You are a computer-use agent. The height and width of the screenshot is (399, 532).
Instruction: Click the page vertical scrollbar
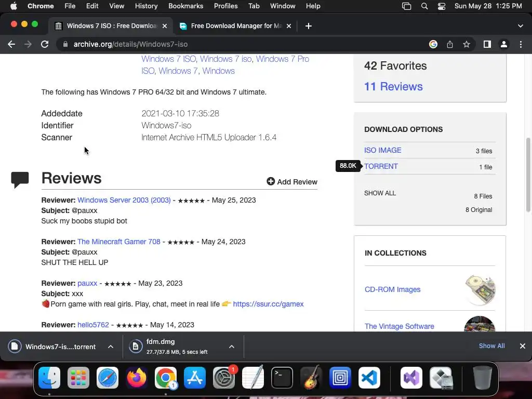(x=528, y=175)
